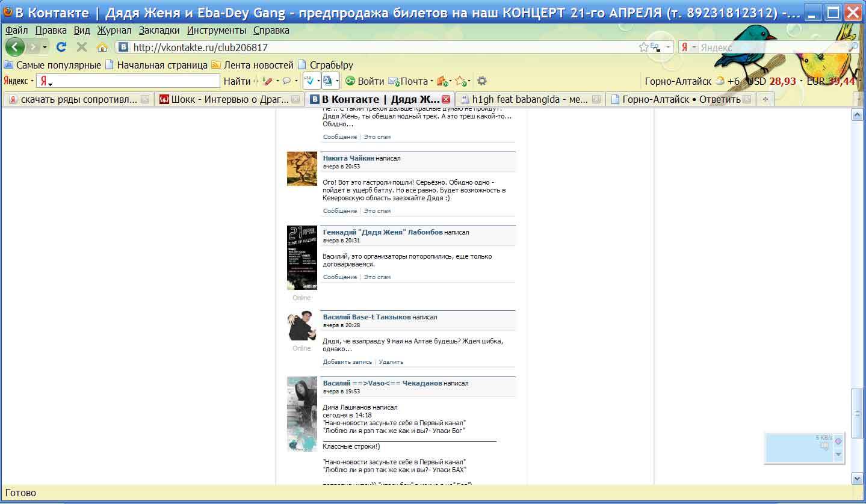Viewport: 866px width, 504px height.
Task: Open the Yandex search engine selector
Action: (688, 47)
